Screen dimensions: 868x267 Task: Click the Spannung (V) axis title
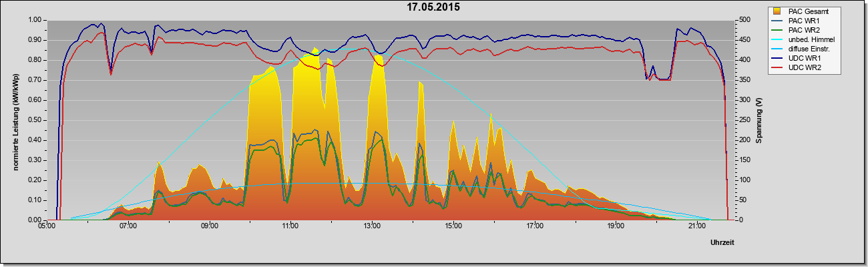pyautogui.click(x=759, y=120)
